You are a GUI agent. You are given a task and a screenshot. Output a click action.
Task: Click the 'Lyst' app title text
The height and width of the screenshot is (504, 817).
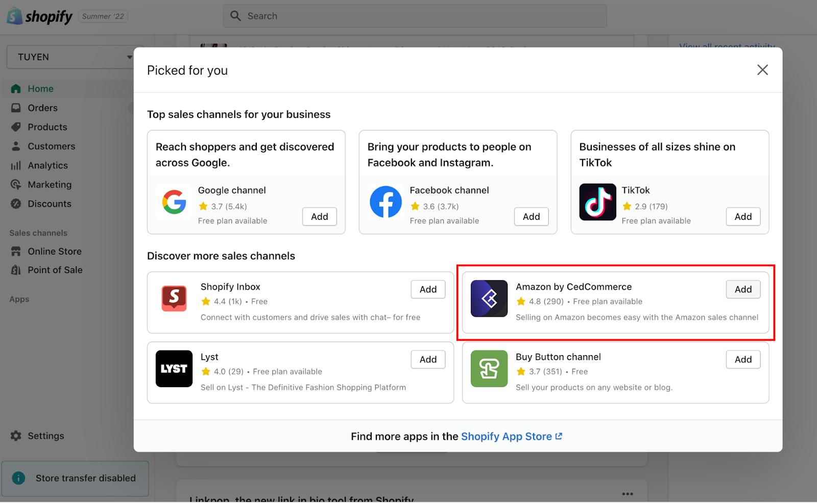209,357
